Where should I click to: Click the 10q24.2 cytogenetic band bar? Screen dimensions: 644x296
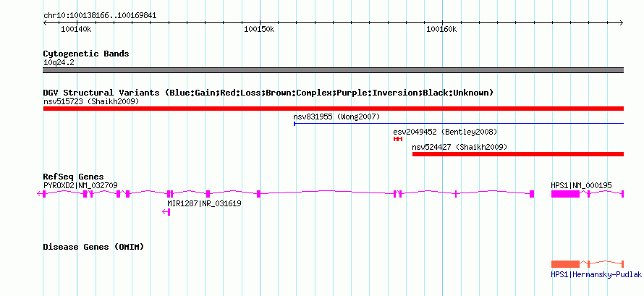[334, 70]
